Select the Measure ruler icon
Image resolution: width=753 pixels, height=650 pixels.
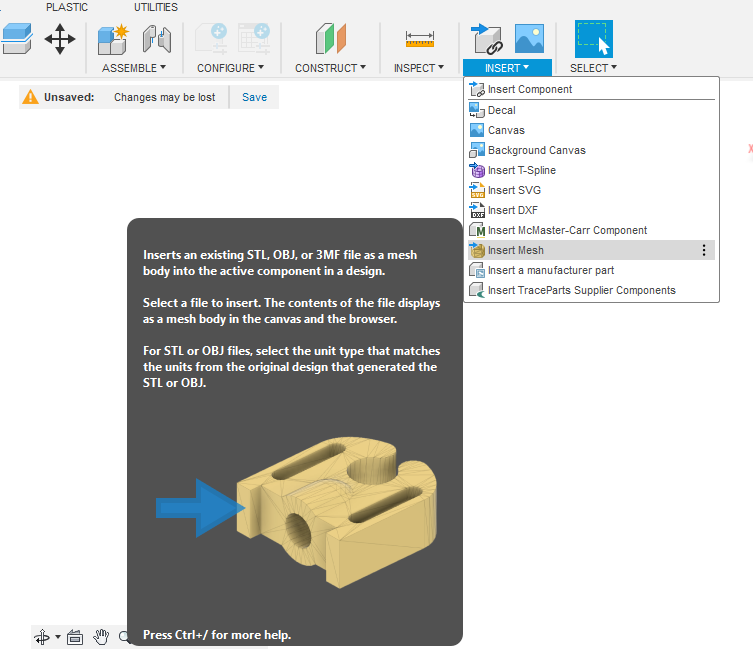click(419, 40)
